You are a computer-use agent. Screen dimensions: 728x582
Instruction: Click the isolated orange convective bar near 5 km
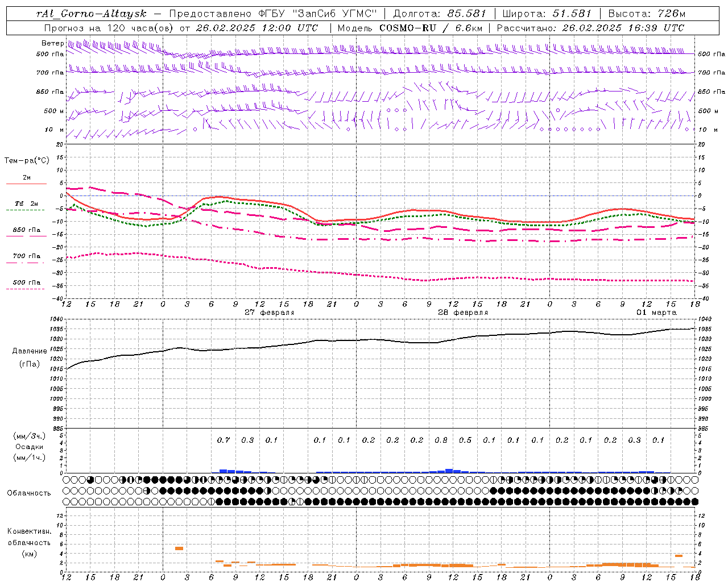tap(179, 548)
